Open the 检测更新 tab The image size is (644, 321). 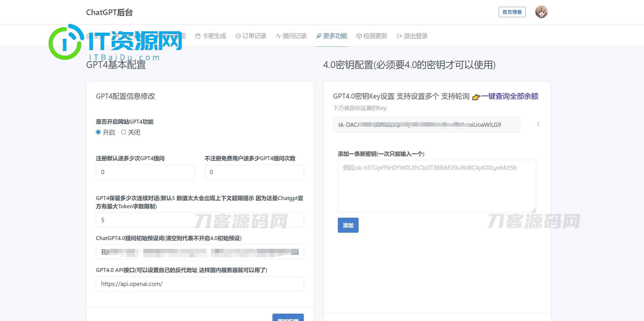pos(372,36)
